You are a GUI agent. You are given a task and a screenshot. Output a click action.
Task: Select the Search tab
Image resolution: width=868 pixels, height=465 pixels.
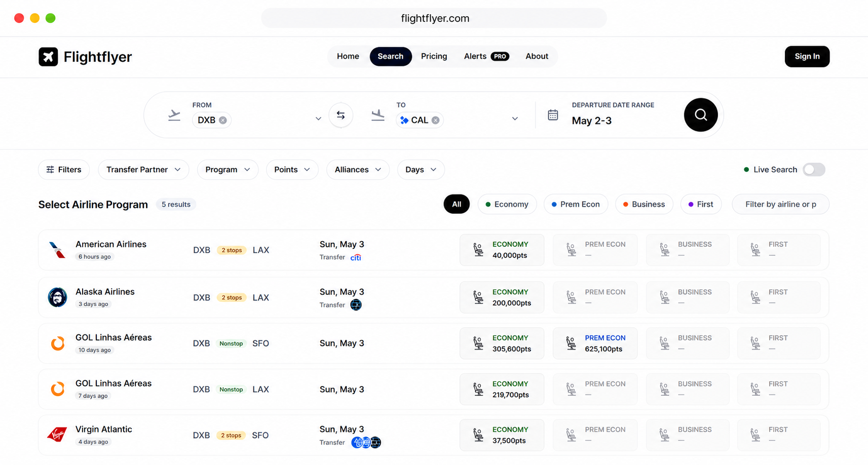point(390,56)
